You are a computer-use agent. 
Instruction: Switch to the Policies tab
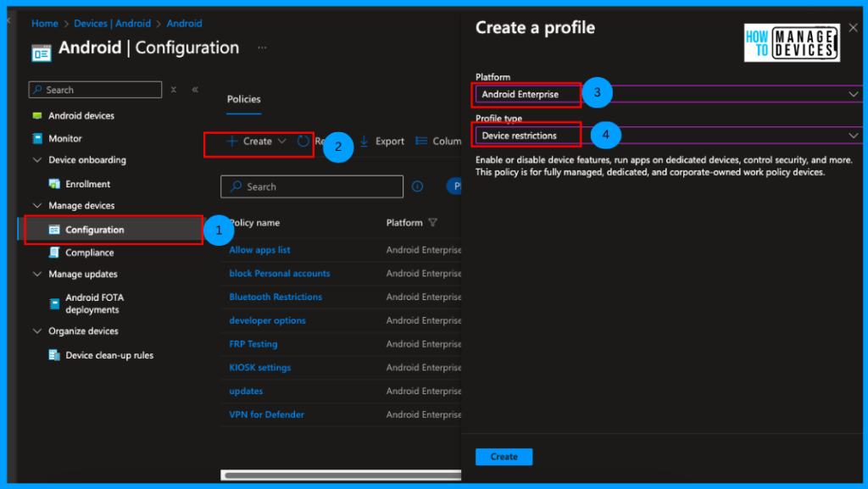coord(243,99)
